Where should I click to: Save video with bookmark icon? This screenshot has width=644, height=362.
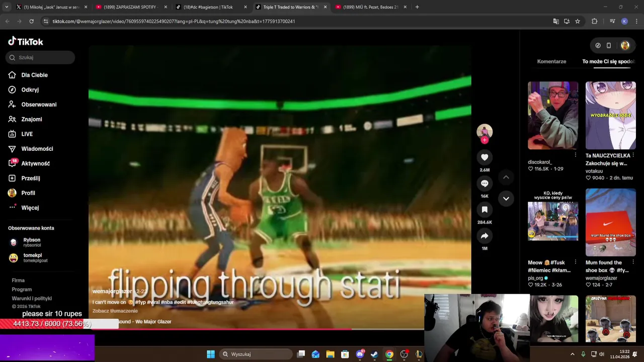pyautogui.click(x=485, y=210)
